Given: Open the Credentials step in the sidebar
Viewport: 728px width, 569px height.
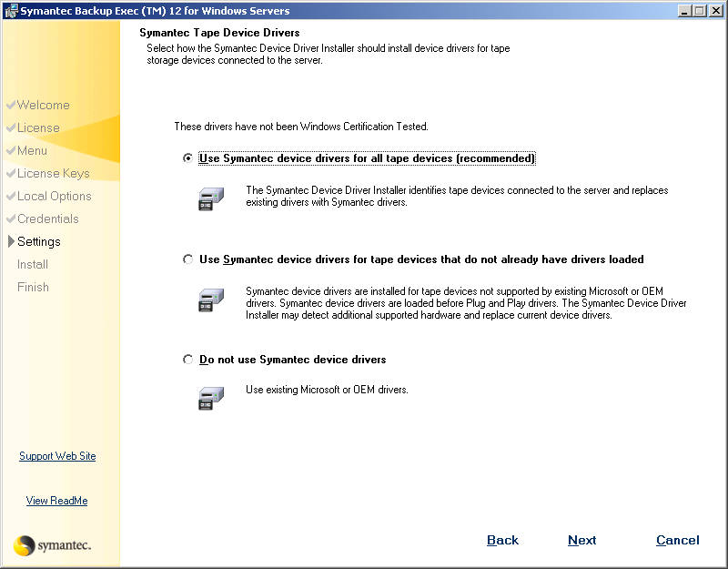Looking at the screenshot, I should pyautogui.click(x=48, y=218).
